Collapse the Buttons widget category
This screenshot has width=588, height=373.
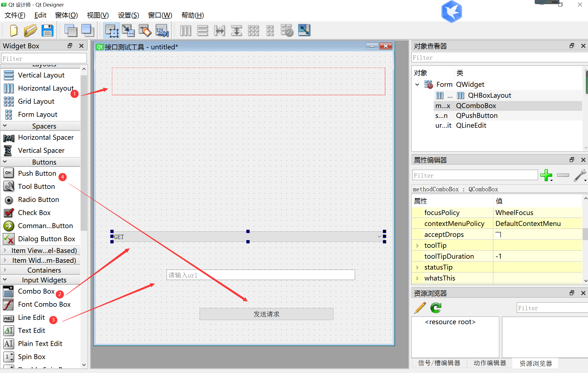(5, 162)
